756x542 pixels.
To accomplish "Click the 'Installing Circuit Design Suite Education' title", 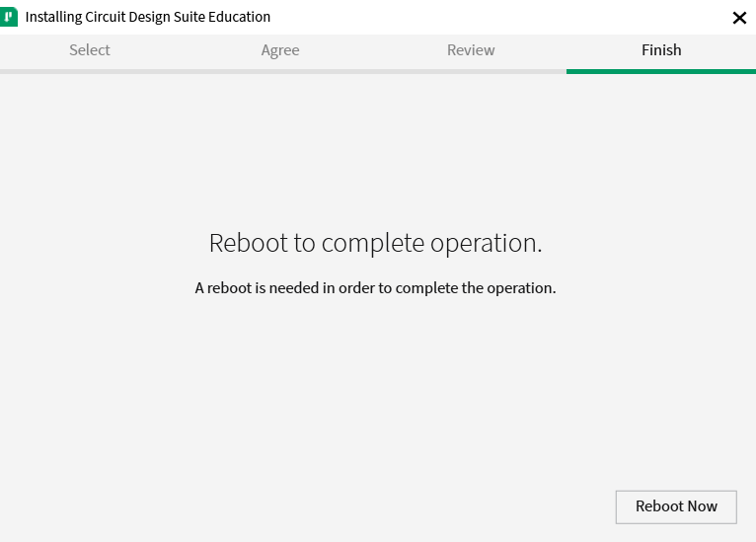I will (147, 18).
